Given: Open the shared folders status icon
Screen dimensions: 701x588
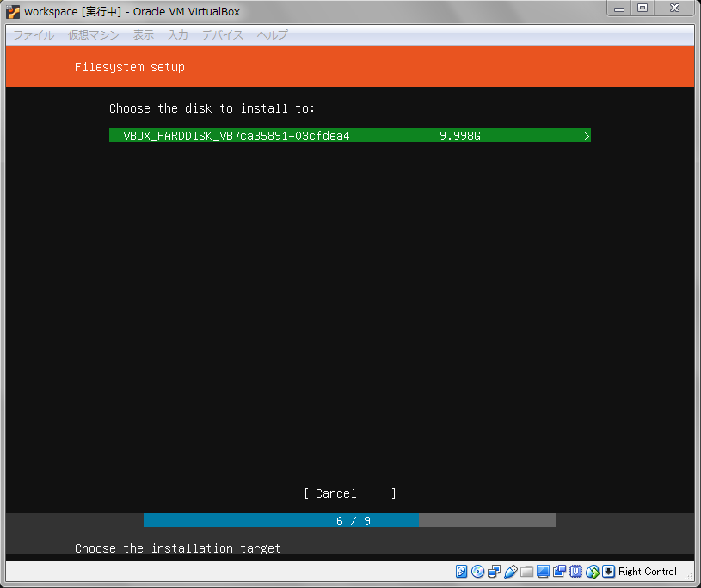Looking at the screenshot, I should (x=526, y=571).
